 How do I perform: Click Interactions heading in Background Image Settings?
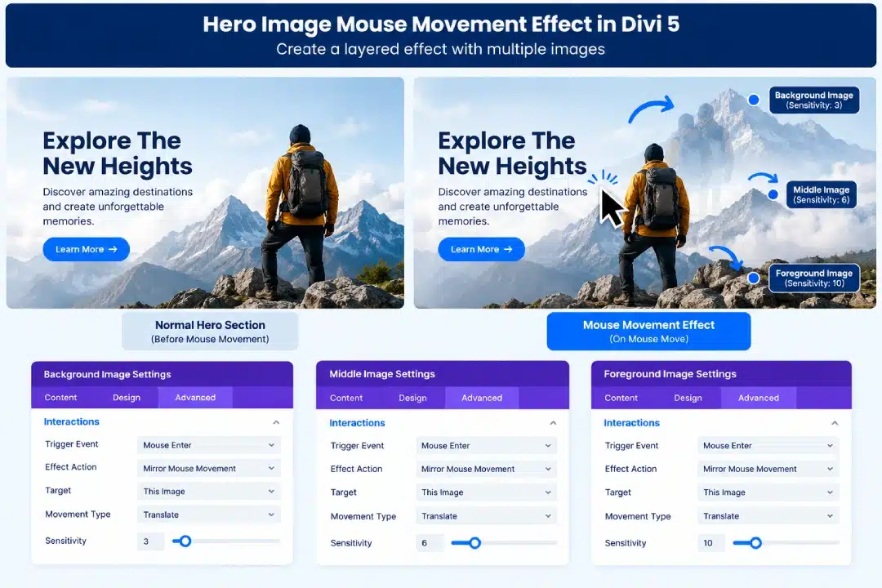tap(71, 421)
